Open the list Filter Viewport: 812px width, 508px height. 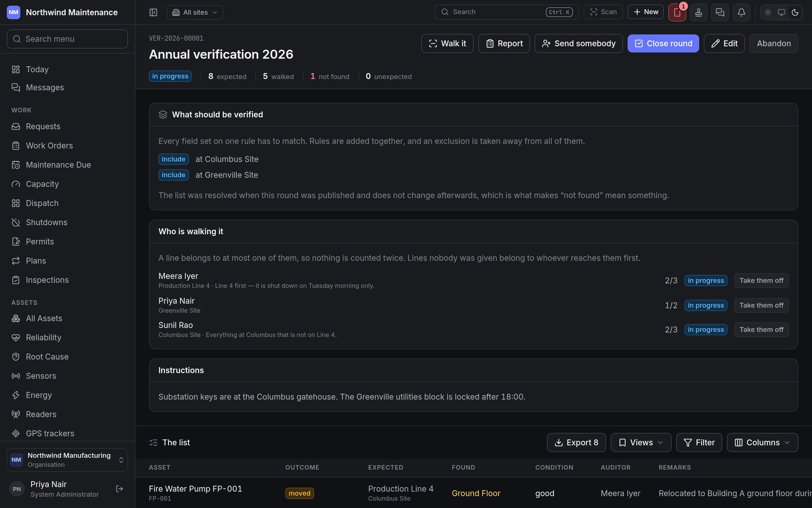click(x=699, y=443)
